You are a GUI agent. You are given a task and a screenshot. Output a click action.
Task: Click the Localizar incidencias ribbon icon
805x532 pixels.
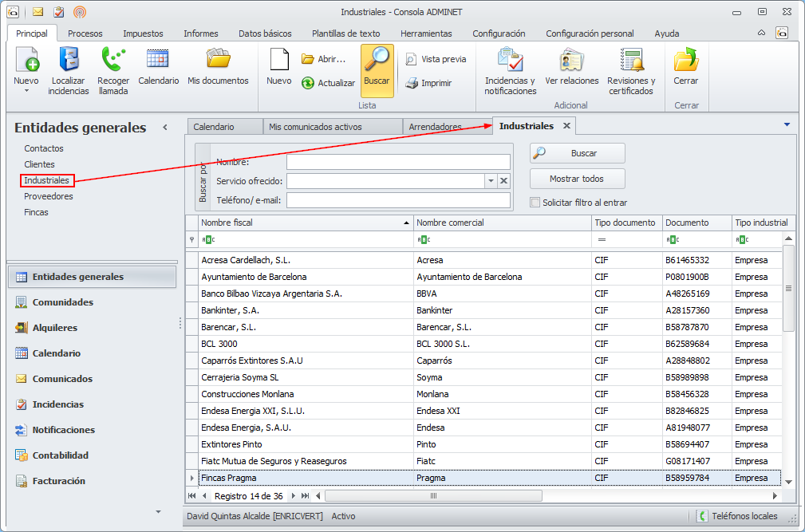click(x=69, y=61)
